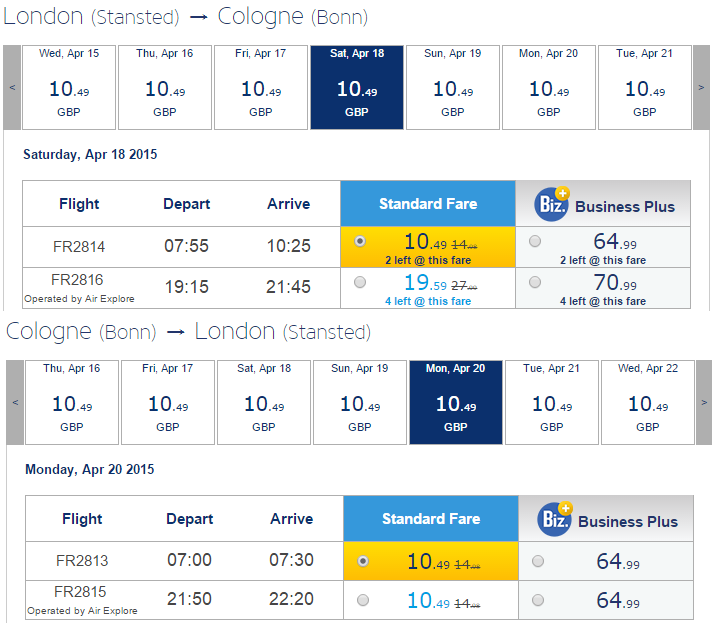Switch outbound date to Fri, Apr 17

(x=261, y=87)
